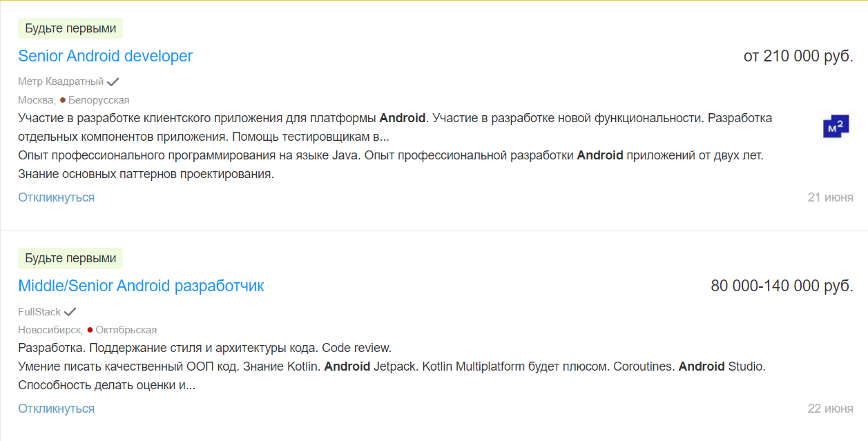Viewport: 868px width, 441px height.
Task: Click the verified checkmark beside FullStack
Action: pyautogui.click(x=70, y=312)
